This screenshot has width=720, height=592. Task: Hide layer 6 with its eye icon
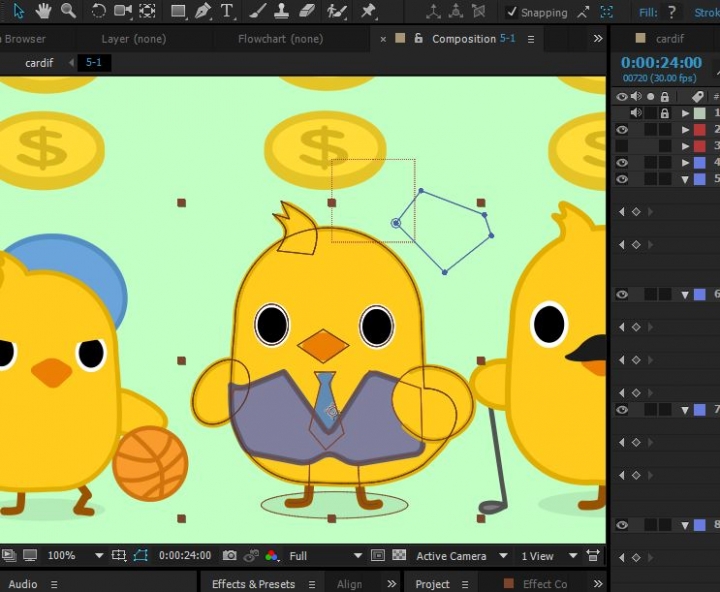click(x=622, y=294)
